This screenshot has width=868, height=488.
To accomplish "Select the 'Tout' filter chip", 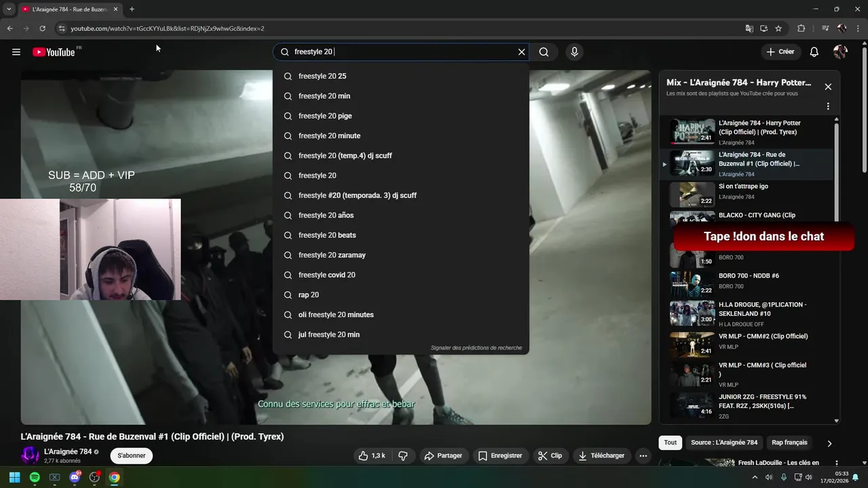I will [x=670, y=443].
